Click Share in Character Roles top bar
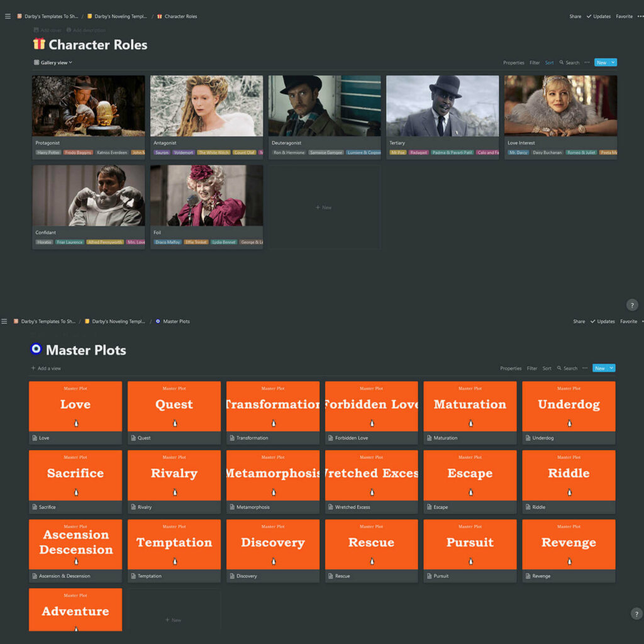Image resolution: width=644 pixels, height=644 pixels. [x=575, y=16]
